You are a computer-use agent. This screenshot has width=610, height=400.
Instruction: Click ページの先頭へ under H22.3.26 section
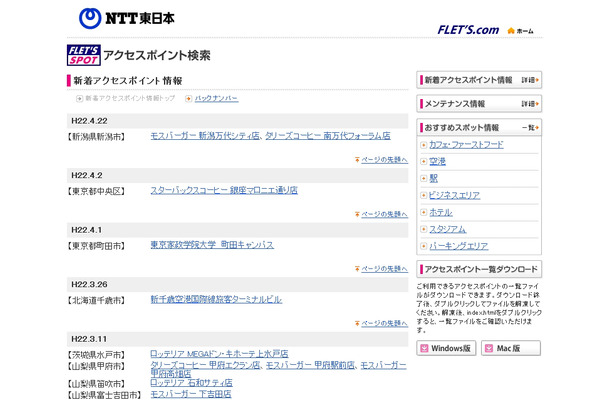point(384,323)
